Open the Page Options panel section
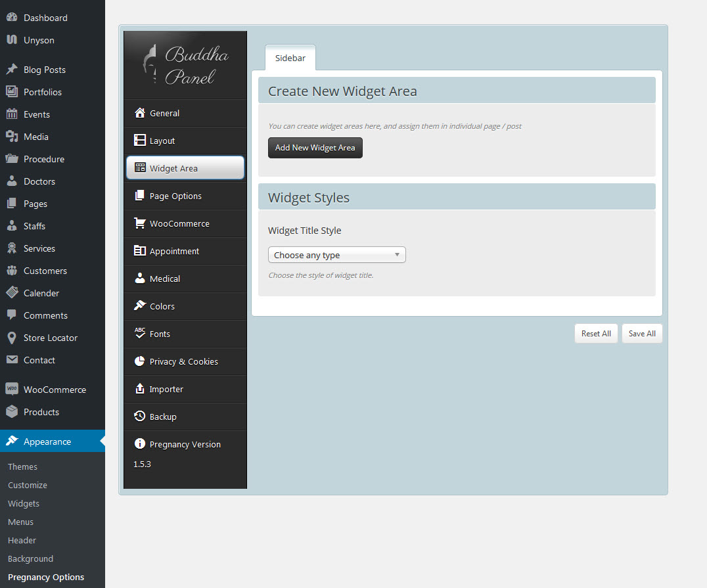Screen dimensions: 707x588 click(x=175, y=196)
